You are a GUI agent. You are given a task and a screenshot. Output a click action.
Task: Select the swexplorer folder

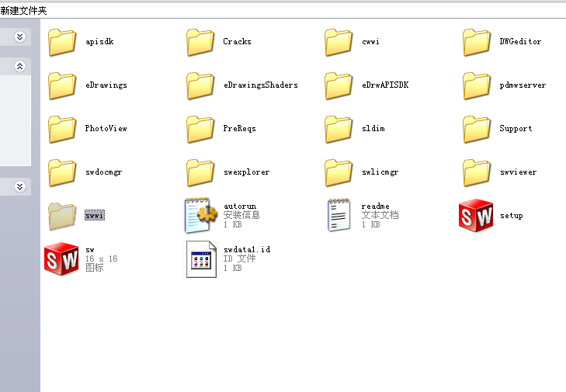tap(200, 172)
